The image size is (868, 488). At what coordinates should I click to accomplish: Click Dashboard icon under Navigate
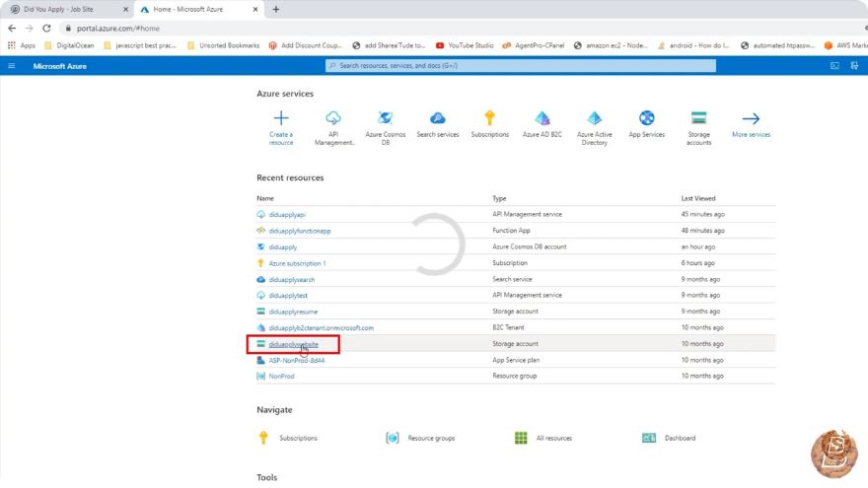[x=649, y=438]
